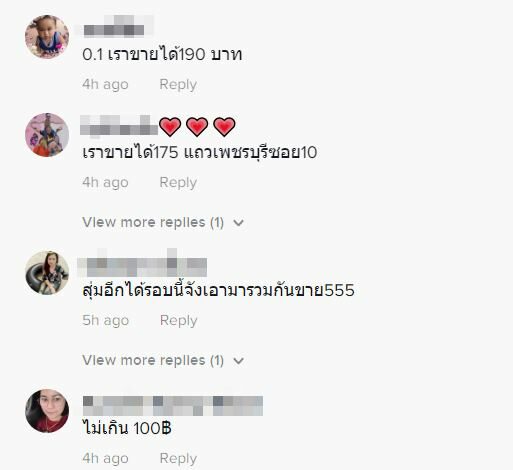513x470 pixels.
Task: Open avatar of the 'สุ่มอีกได้รอบนี้' commenter
Action: [x=47, y=273]
